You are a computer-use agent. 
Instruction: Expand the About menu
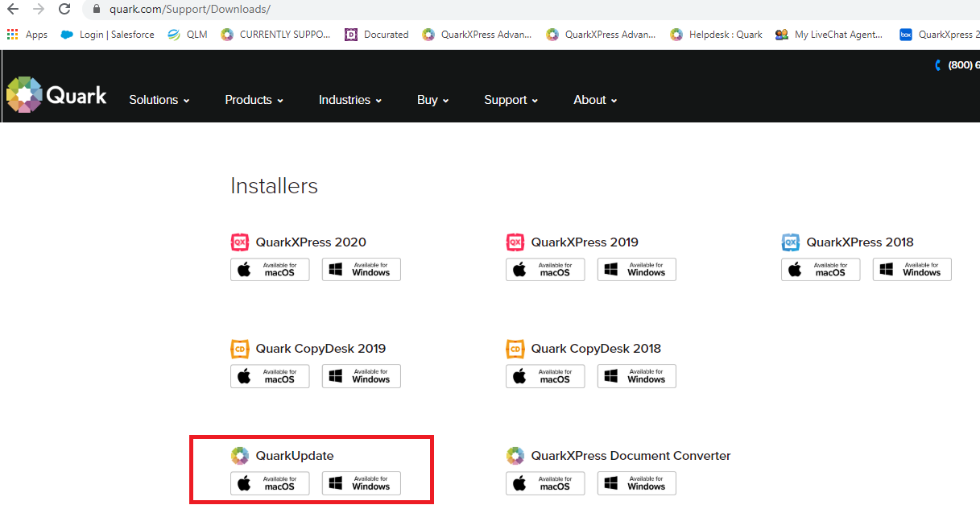tap(596, 100)
